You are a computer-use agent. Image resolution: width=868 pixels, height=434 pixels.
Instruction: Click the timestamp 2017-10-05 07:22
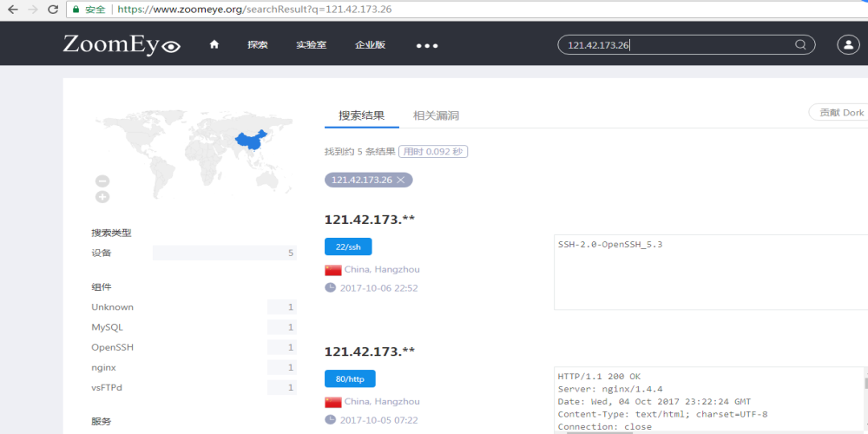pyautogui.click(x=378, y=421)
